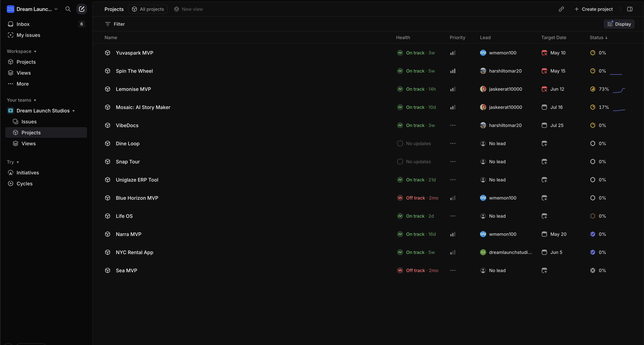Click Lemonise MVP 73% status progress icon

coord(593,89)
